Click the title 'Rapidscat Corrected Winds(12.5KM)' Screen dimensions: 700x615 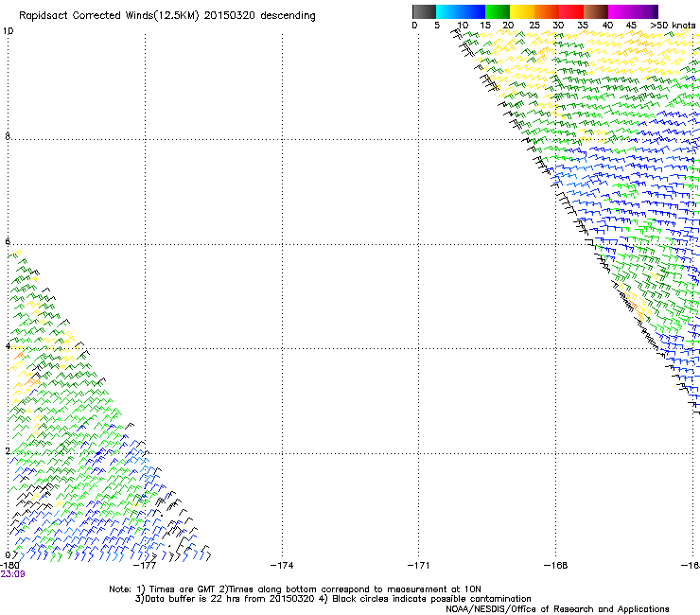pyautogui.click(x=109, y=16)
